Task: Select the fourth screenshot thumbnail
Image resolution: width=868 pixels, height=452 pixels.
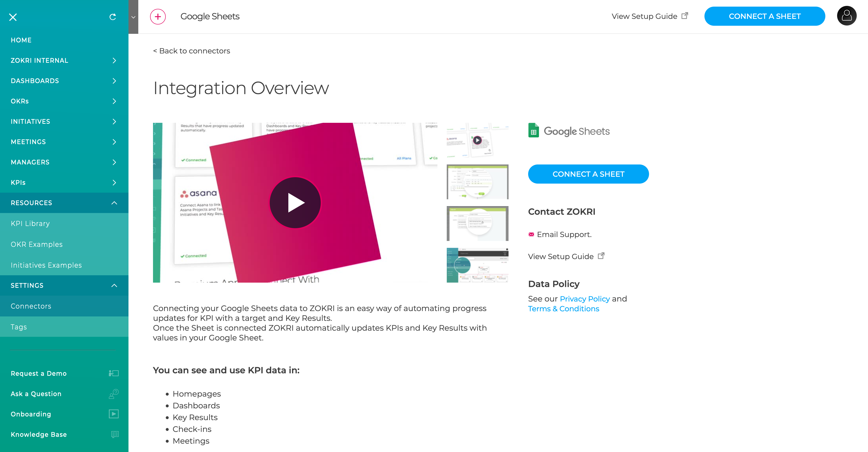Action: pyautogui.click(x=477, y=265)
